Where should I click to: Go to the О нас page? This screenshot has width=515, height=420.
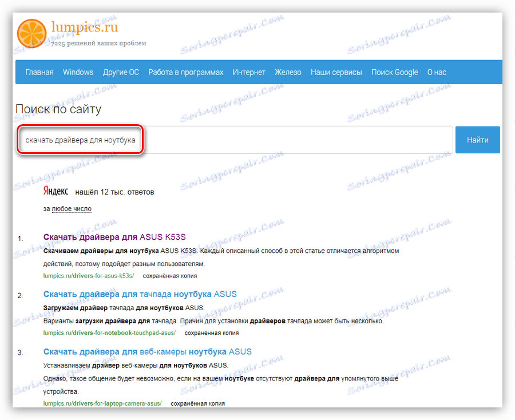pyautogui.click(x=437, y=72)
